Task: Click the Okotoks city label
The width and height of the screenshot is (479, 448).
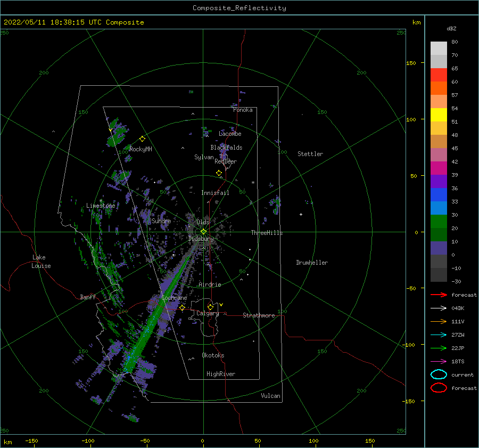Action: [213, 355]
